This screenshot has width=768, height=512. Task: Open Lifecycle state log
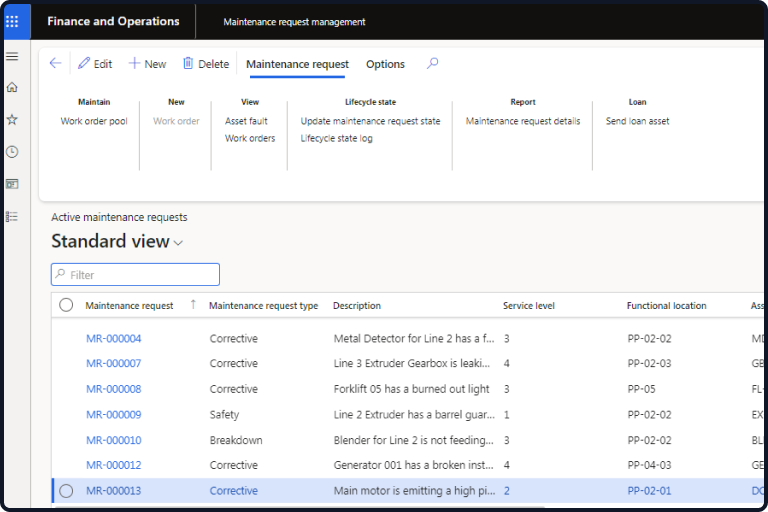[336, 138]
